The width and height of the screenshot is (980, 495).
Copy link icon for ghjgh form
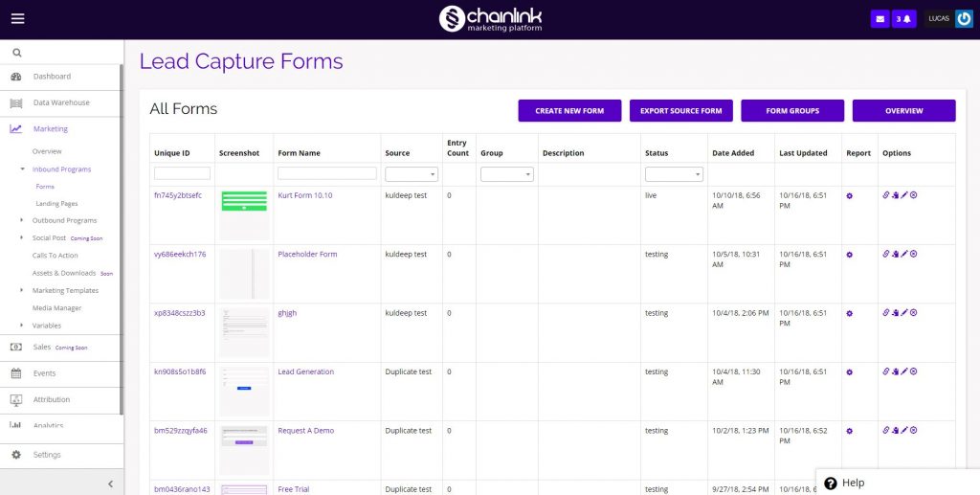point(885,312)
